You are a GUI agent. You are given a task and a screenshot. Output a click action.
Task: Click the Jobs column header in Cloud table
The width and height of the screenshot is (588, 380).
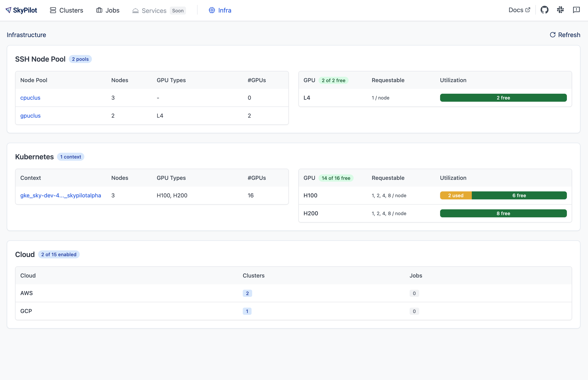point(416,276)
